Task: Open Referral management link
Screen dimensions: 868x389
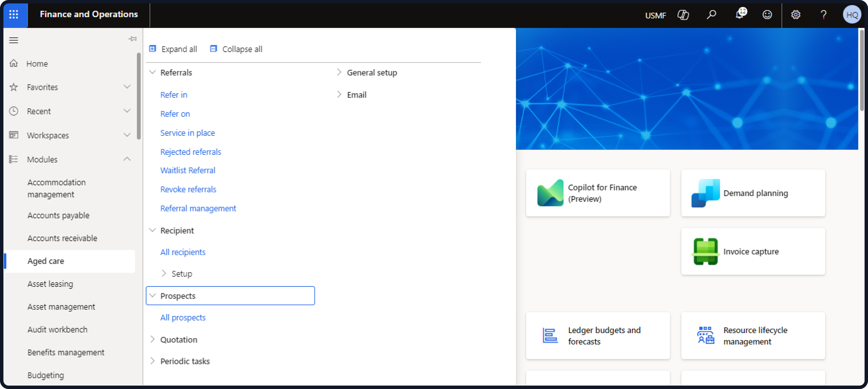Action: 198,208
